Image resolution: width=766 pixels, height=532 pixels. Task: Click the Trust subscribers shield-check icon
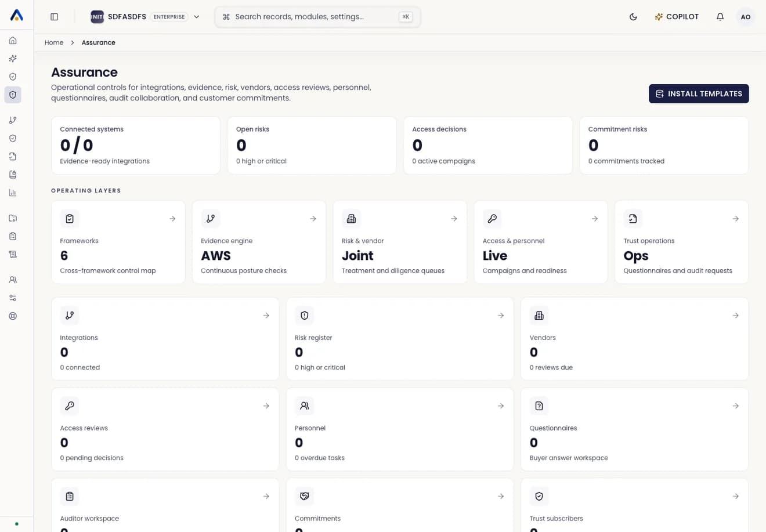[x=539, y=497]
